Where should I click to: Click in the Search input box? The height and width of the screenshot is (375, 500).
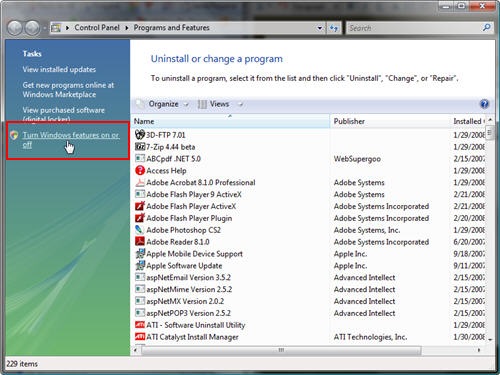pos(414,28)
